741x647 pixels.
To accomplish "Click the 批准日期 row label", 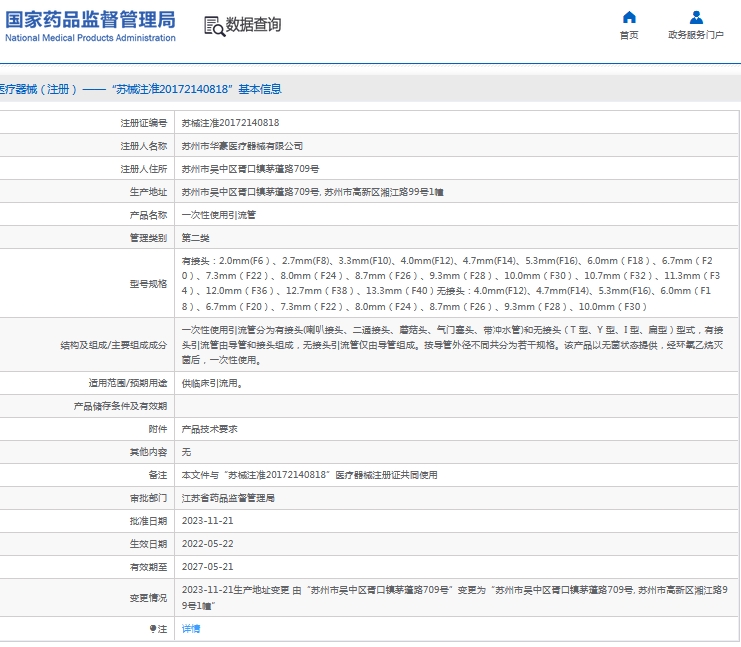I will pyautogui.click(x=148, y=521).
